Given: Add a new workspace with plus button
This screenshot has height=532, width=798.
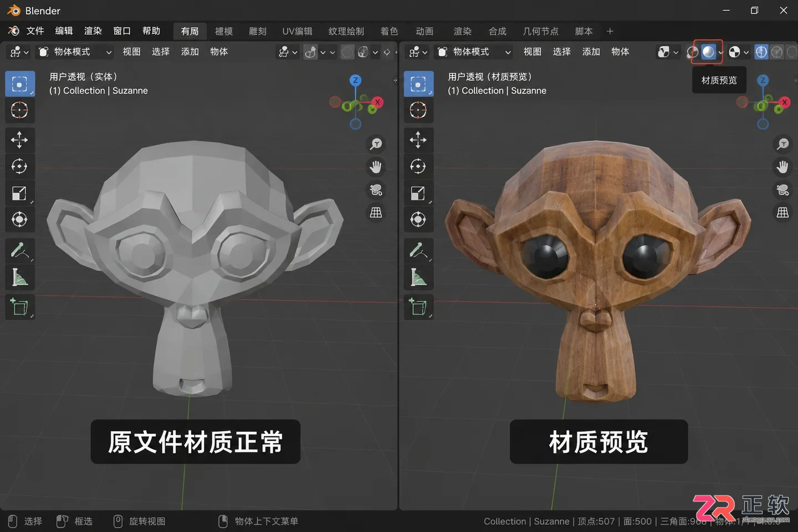Looking at the screenshot, I should tap(610, 32).
